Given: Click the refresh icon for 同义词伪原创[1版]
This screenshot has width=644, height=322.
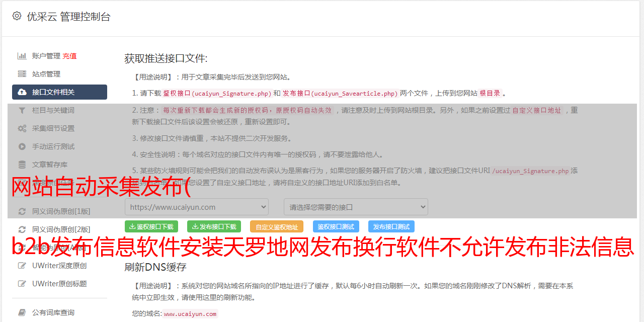Looking at the screenshot, I should pyautogui.click(x=22, y=211).
